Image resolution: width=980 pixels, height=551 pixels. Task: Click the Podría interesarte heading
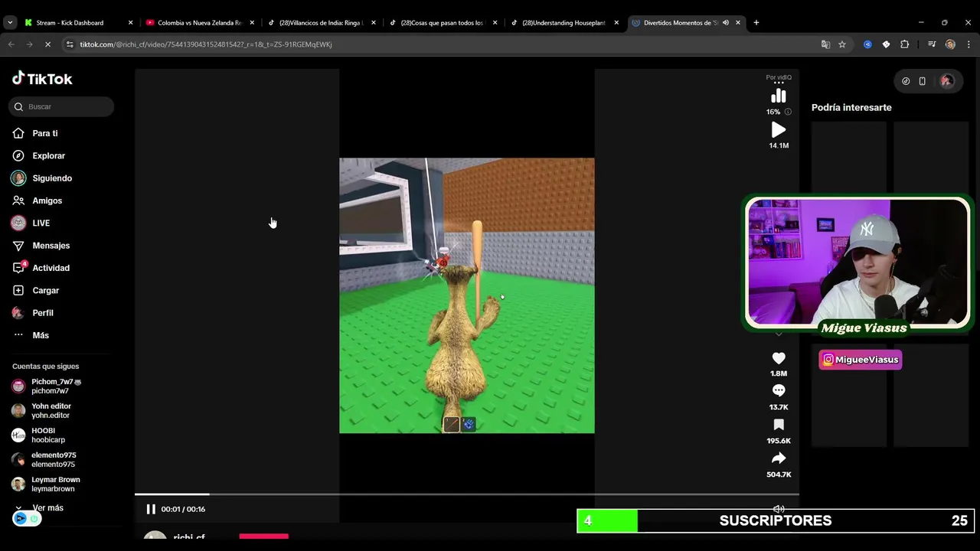(x=851, y=107)
